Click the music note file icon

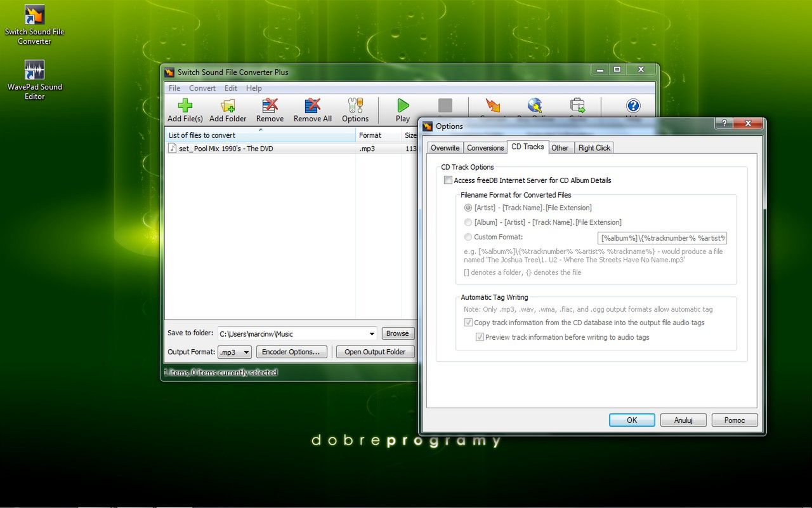[x=172, y=148]
